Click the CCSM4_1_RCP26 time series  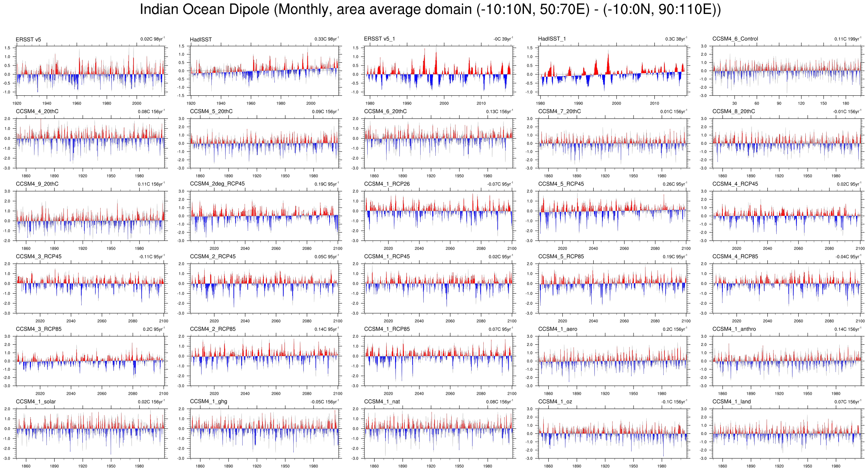click(439, 216)
